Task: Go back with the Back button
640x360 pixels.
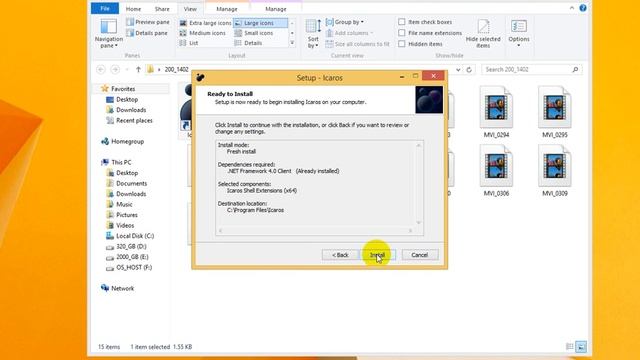Action: (x=340, y=255)
